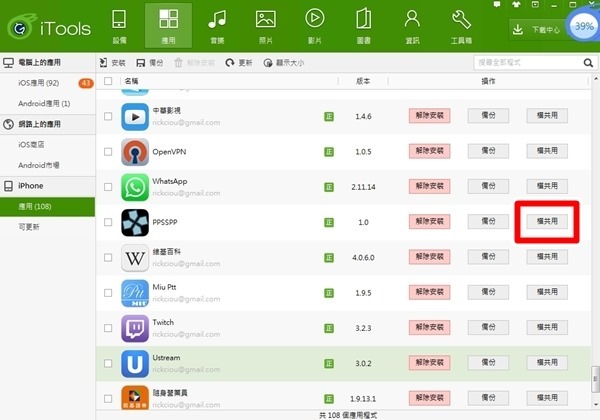Click the 39% progress circle
The image size is (600, 420).
tap(584, 26)
